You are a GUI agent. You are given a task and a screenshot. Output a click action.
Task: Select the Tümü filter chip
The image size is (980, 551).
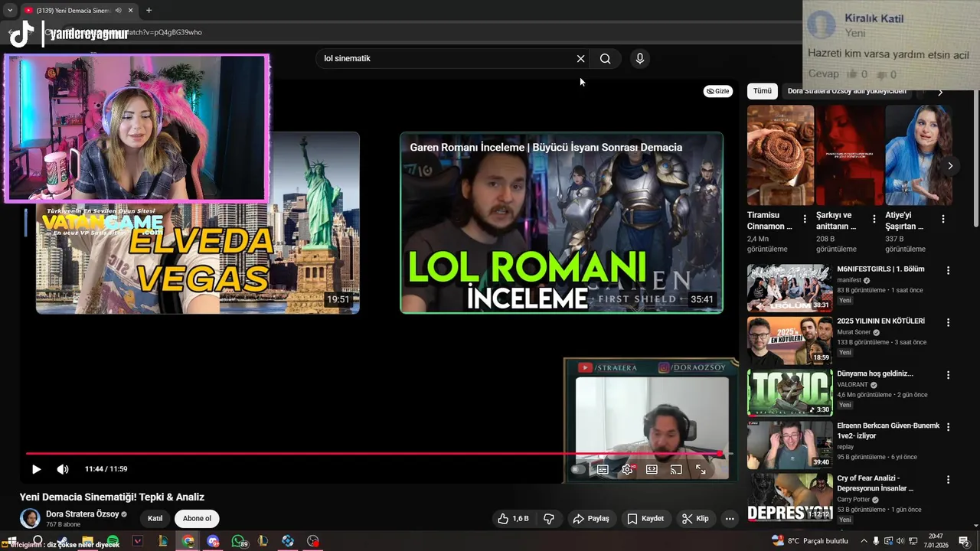[763, 91]
